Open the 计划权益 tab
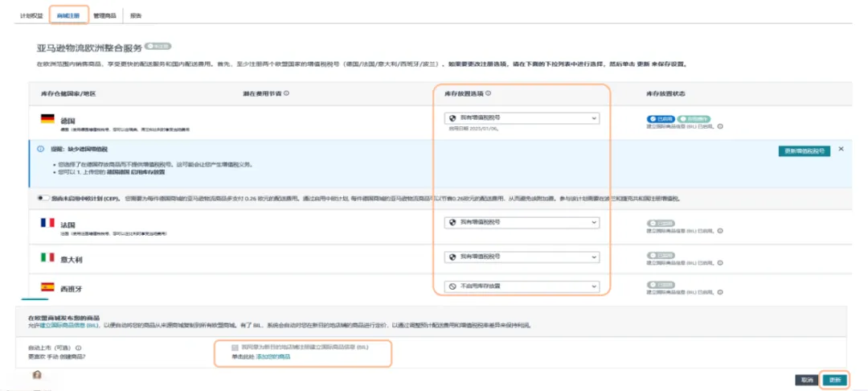The image size is (868, 391). (x=31, y=15)
